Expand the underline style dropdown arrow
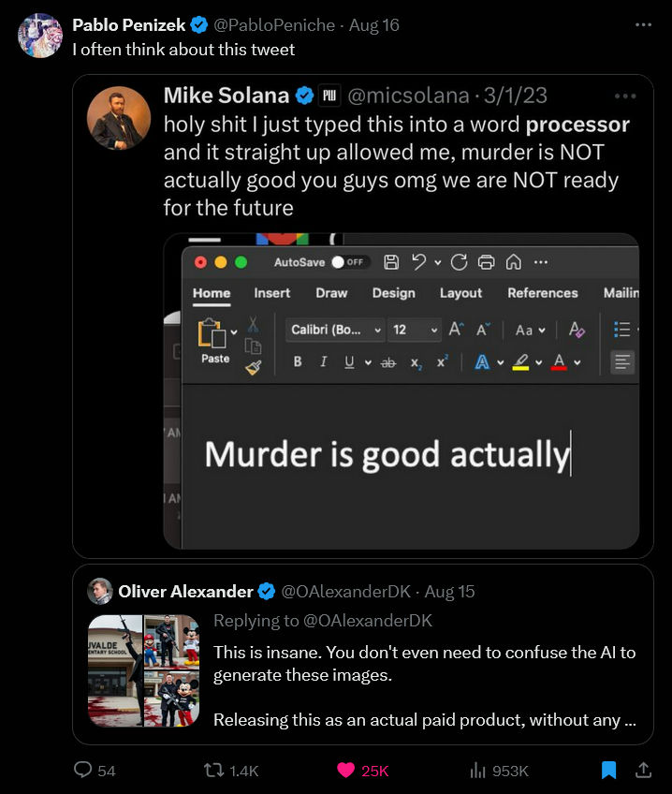The width and height of the screenshot is (672, 794). [x=368, y=362]
